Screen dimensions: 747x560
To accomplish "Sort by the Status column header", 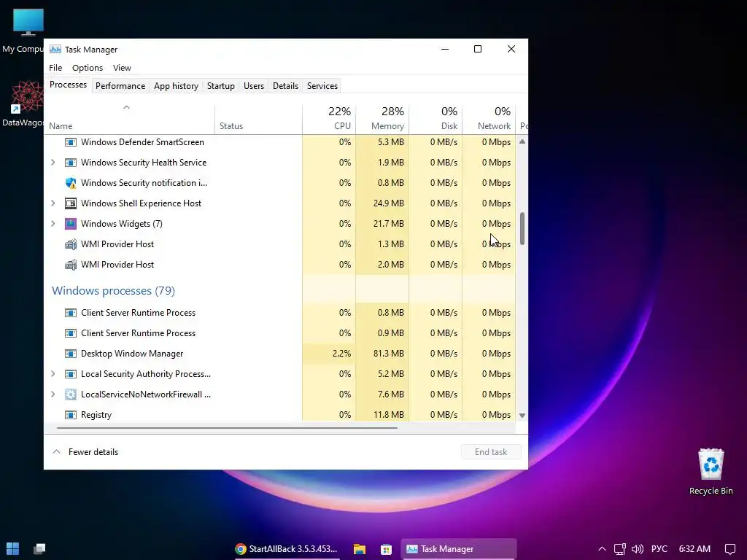I will (x=258, y=119).
